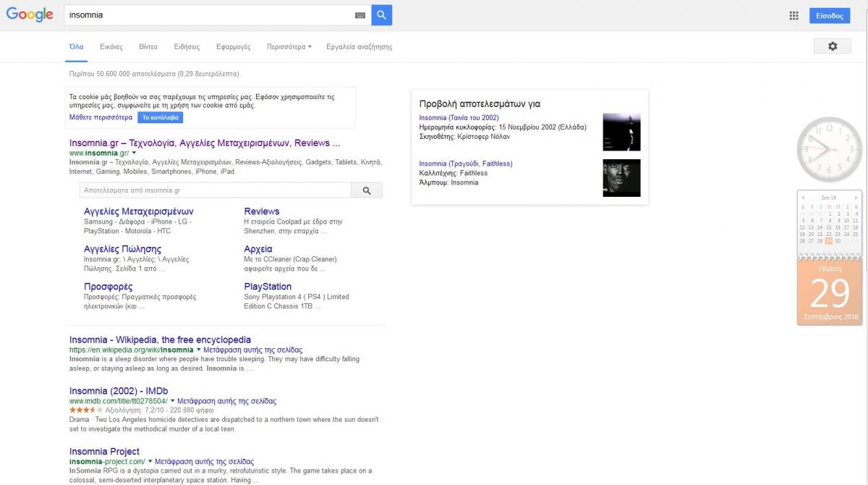
Task: Open the Google apps grid
Action: coord(793,15)
